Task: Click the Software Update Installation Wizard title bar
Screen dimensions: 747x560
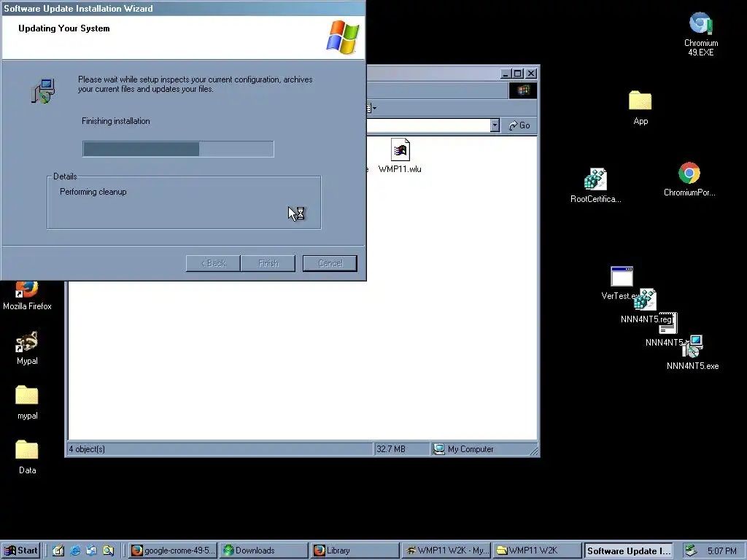Action: point(183,8)
